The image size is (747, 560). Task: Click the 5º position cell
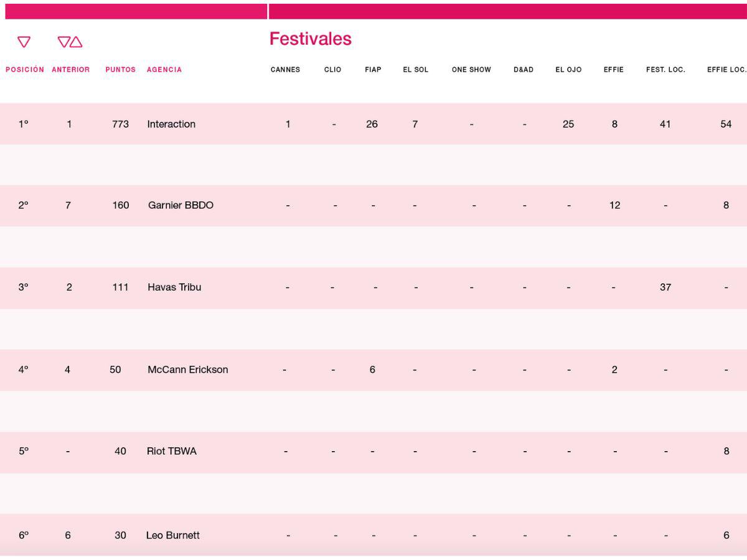point(24,451)
